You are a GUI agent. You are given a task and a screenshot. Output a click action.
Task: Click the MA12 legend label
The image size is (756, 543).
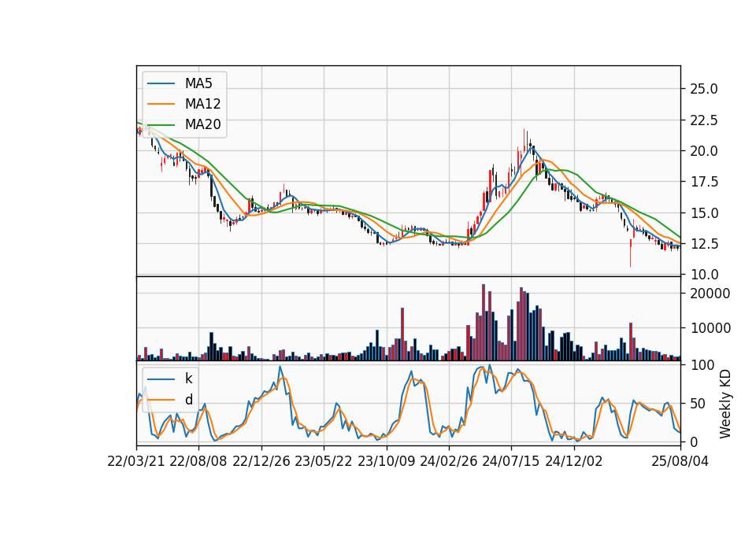(202, 104)
